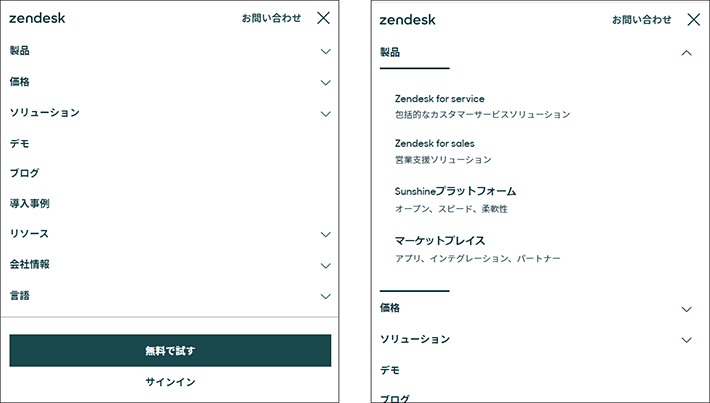The width and height of the screenshot is (710, 403).
Task: Open Zendesk for sales
Action: click(435, 144)
